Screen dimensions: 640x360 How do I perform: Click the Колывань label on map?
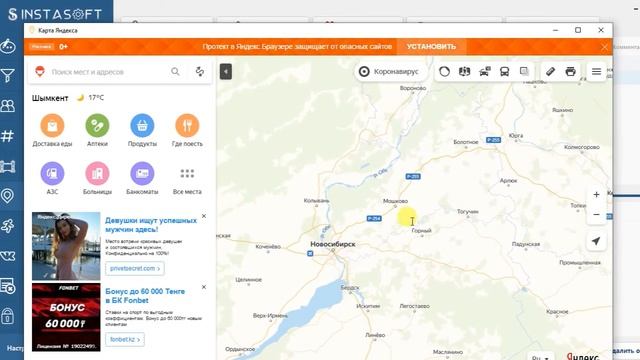click(x=316, y=200)
